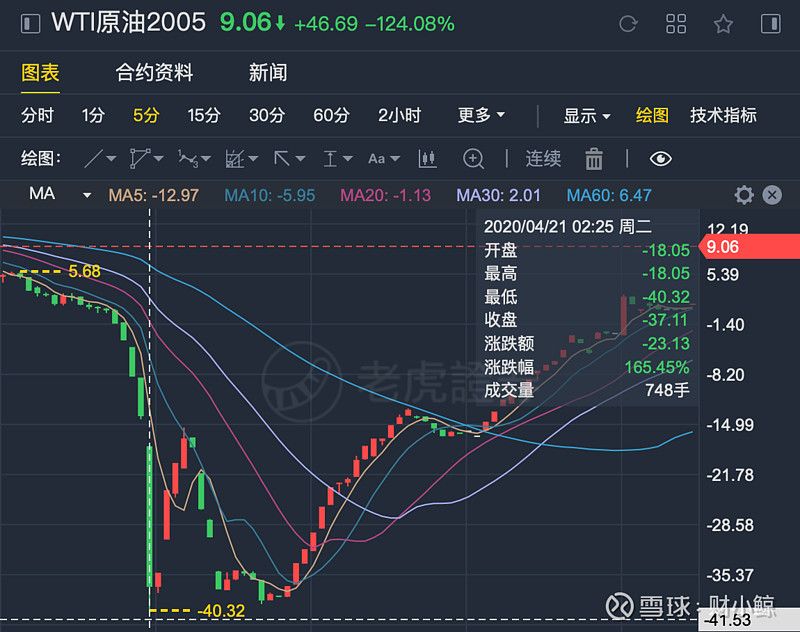
Task: Click the WTI原油2005 contract title
Action: tap(129, 23)
